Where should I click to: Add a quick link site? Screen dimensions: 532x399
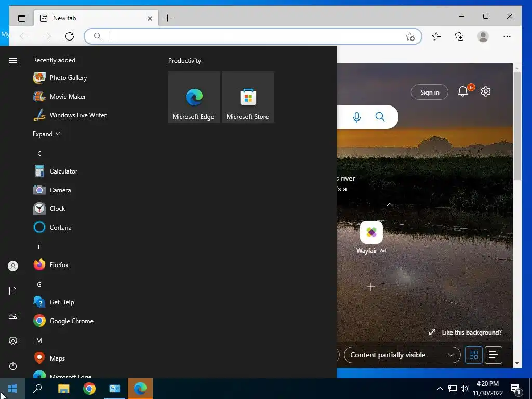[x=371, y=287]
